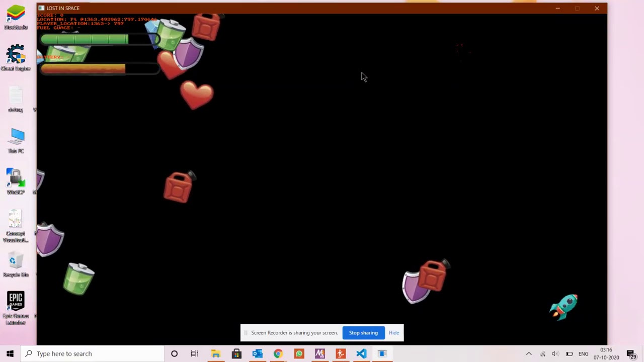Open Google Chrome from the taskbar
Screen dimensions: 644x362
tap(278, 353)
